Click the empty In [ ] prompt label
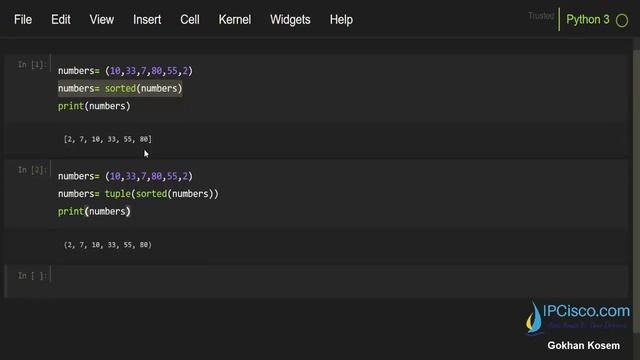Viewport: 640px width, 360px height. 32,276
